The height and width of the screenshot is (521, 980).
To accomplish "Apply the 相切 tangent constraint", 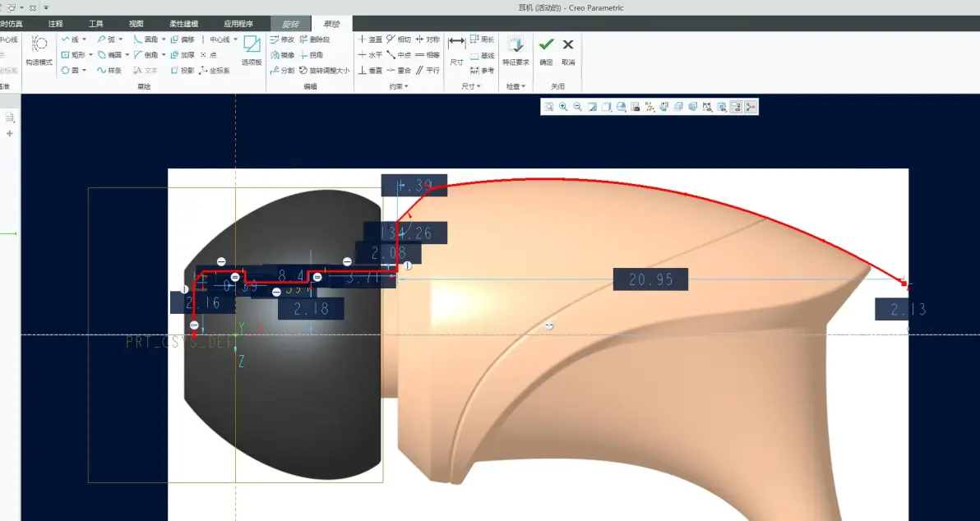I will 399,39.
